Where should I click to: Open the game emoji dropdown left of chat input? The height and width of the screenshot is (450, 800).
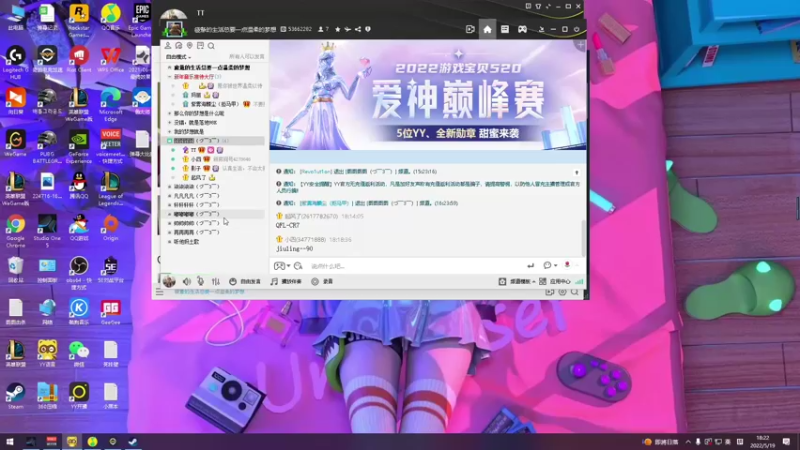282,266
